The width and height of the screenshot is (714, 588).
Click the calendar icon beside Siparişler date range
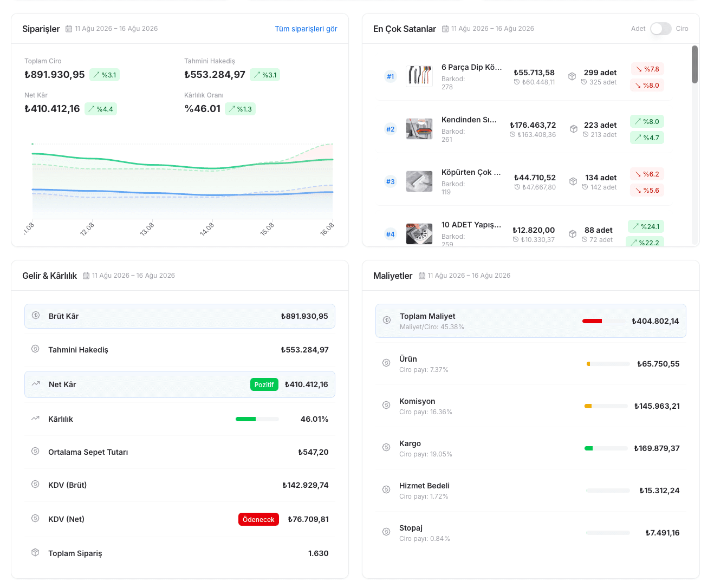[x=69, y=29]
